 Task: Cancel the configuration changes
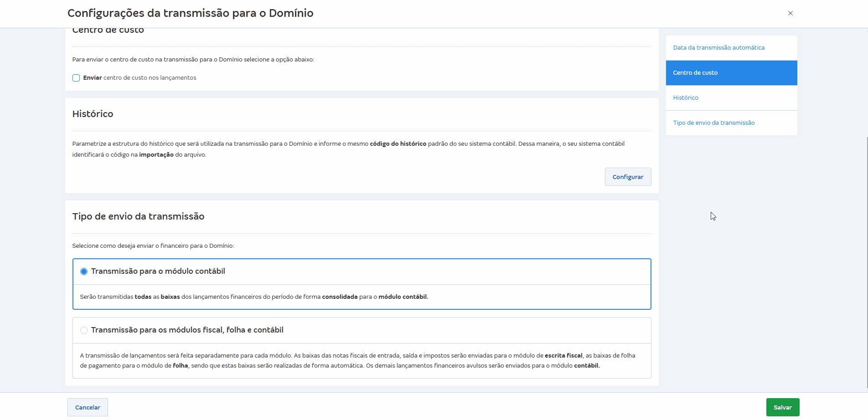(x=87, y=407)
